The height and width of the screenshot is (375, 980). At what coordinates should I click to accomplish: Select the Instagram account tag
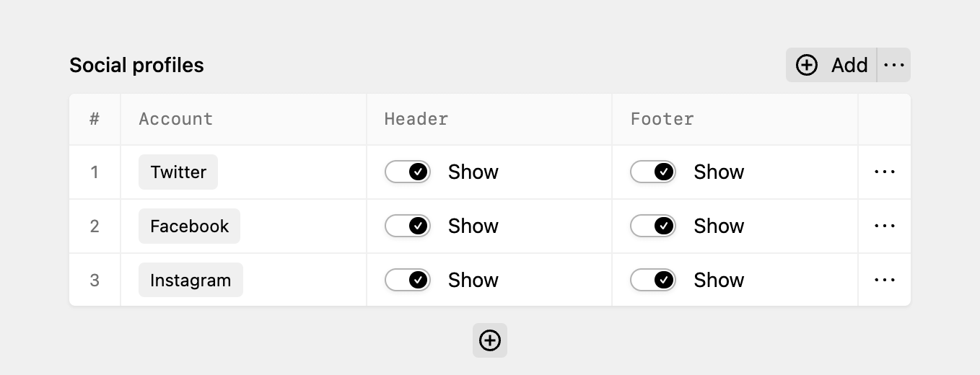point(191,280)
